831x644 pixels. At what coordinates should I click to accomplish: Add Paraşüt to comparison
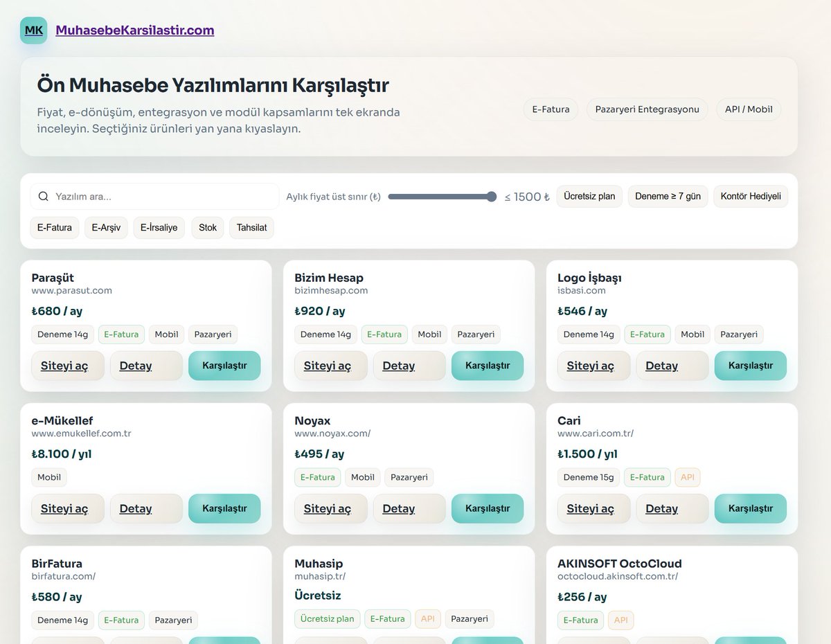224,366
